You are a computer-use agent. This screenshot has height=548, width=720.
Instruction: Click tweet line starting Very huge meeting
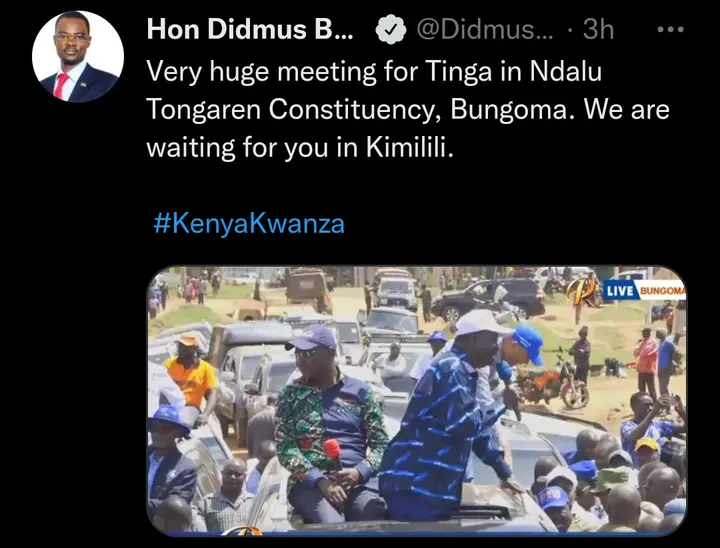pyautogui.click(x=374, y=72)
